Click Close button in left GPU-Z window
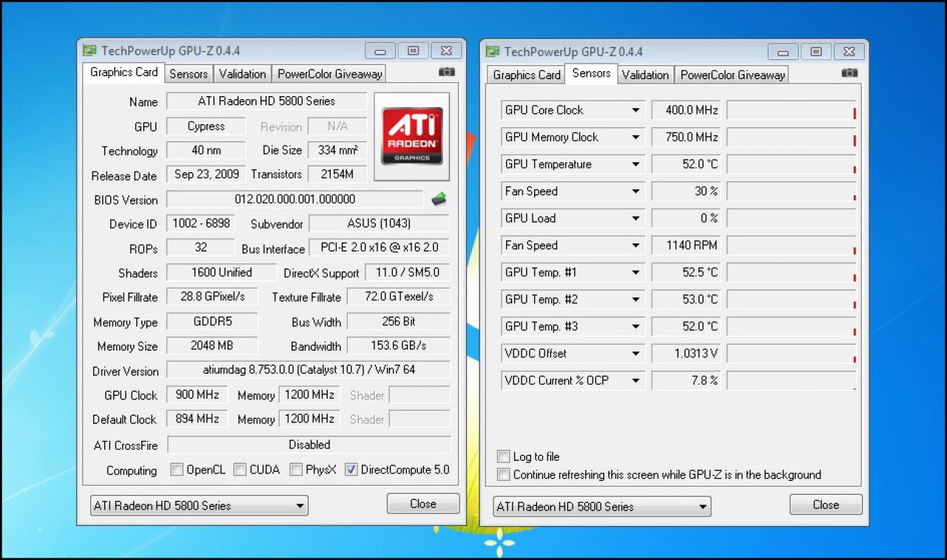The width and height of the screenshot is (947, 560). pos(423,504)
